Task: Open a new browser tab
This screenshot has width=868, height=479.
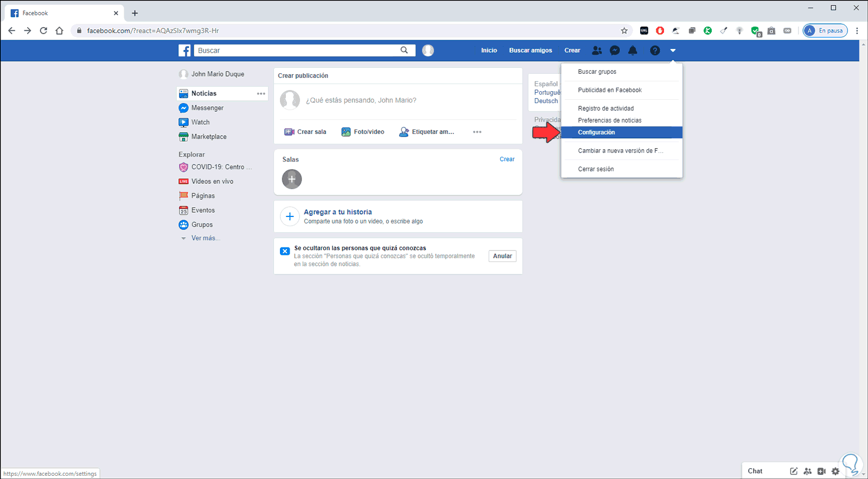Action: pyautogui.click(x=135, y=13)
